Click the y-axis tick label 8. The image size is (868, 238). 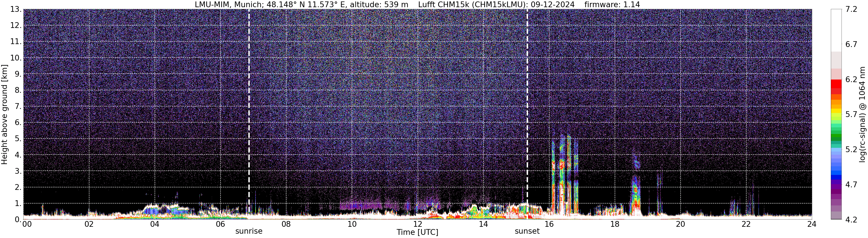click(18, 90)
